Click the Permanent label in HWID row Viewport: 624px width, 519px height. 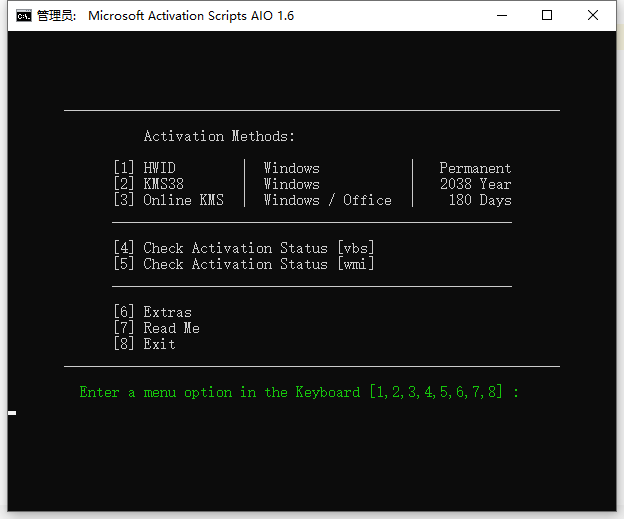coord(475,168)
